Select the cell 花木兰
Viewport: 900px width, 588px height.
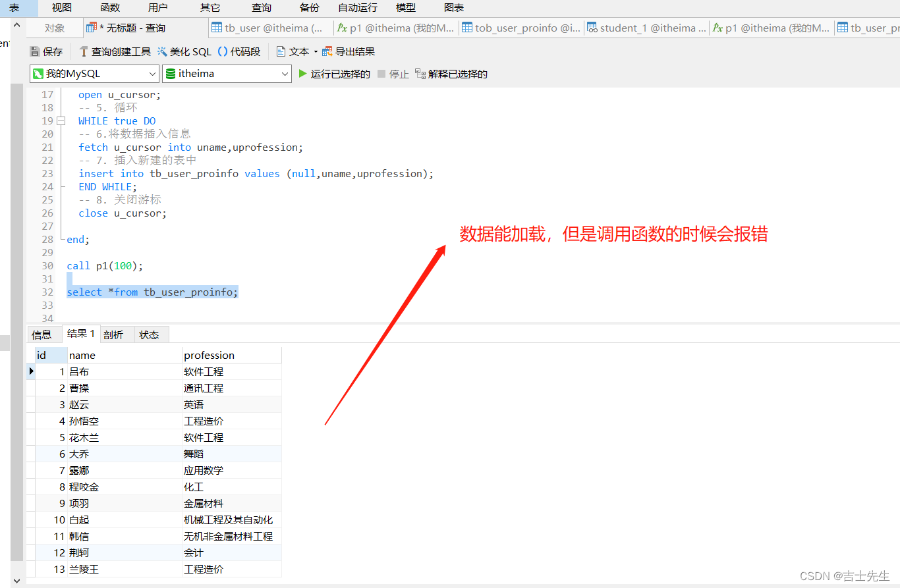125,437
